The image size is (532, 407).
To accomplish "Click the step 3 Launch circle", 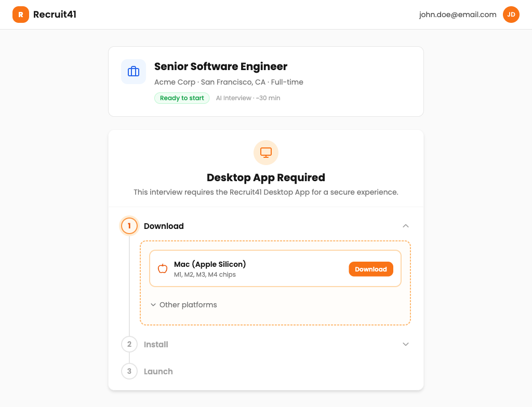I will pyautogui.click(x=129, y=371).
